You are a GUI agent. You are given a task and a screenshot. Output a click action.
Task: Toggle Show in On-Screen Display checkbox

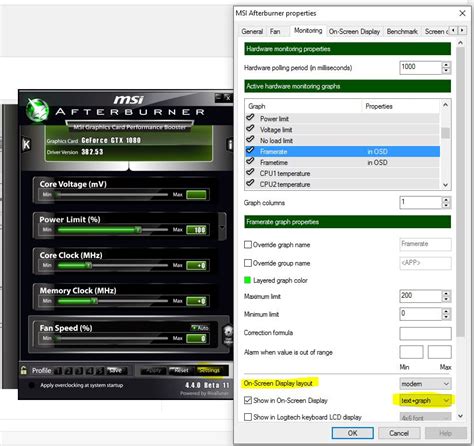point(248,400)
